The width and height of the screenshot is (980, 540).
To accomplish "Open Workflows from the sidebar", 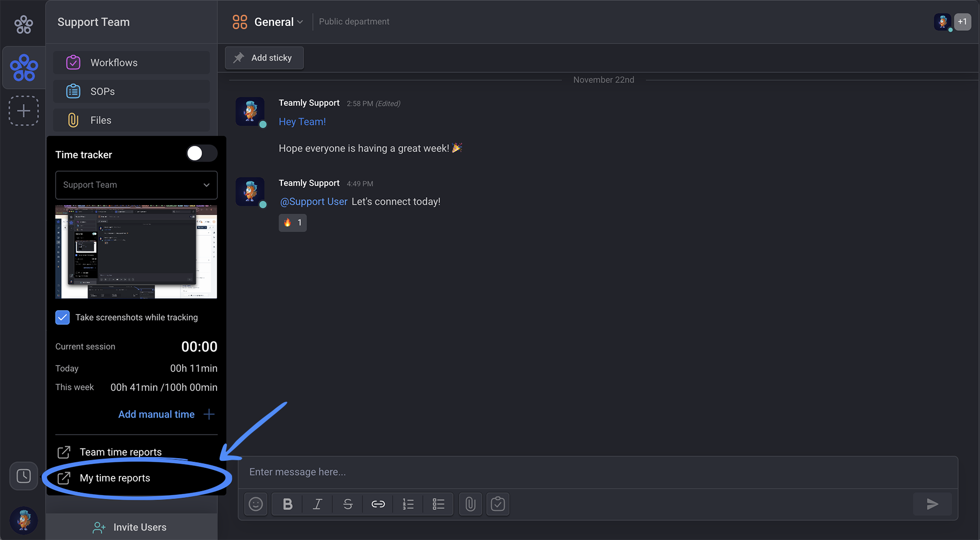I will tap(132, 62).
